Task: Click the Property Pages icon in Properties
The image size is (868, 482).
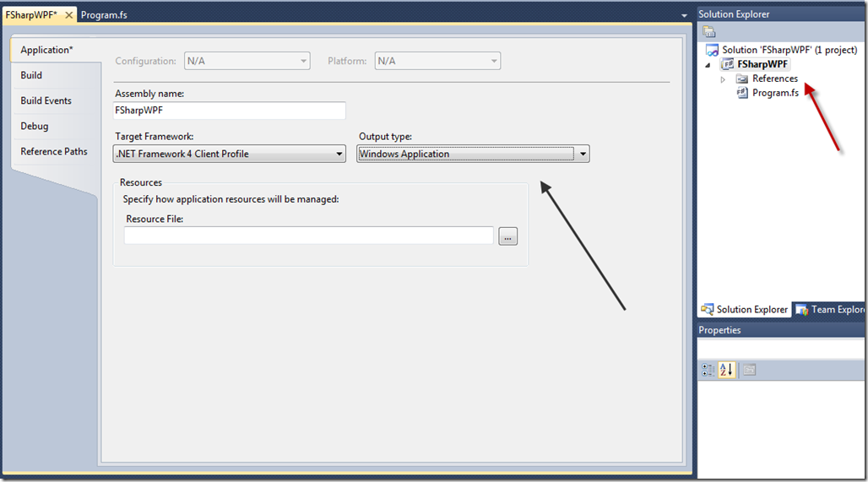Action: pyautogui.click(x=750, y=370)
